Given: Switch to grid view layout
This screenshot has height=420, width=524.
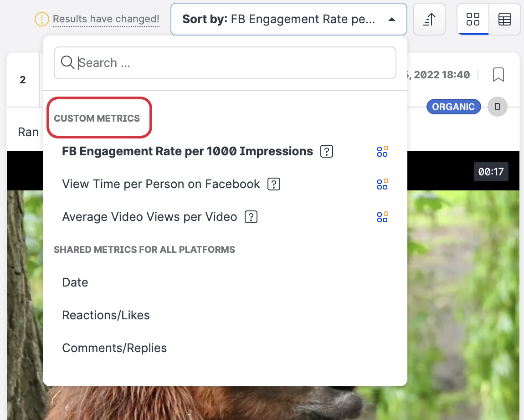Looking at the screenshot, I should click(x=473, y=19).
